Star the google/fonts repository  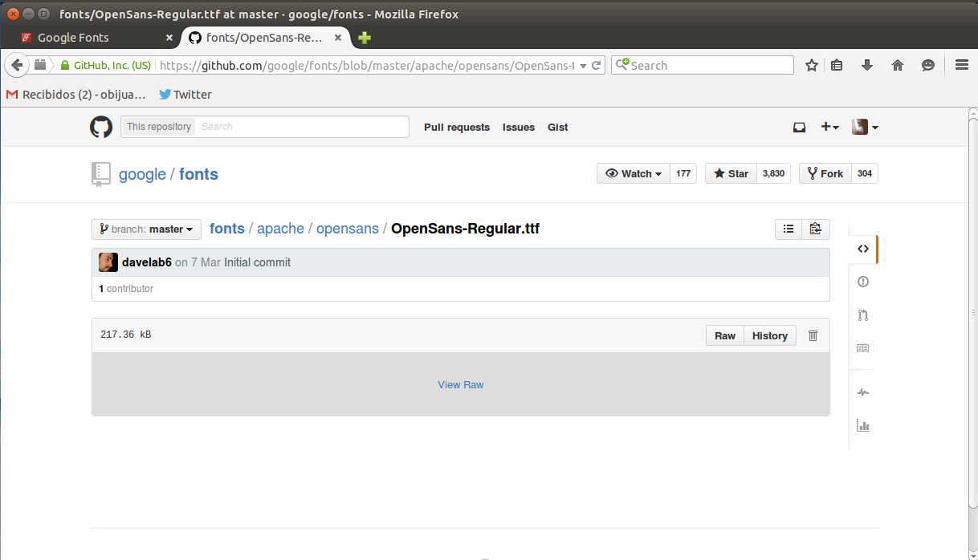click(x=731, y=173)
